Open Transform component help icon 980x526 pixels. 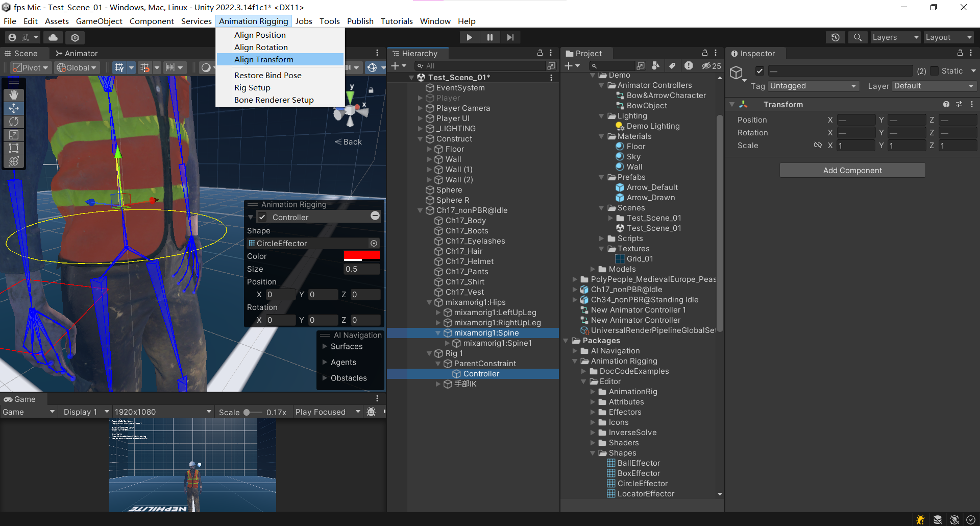pyautogui.click(x=946, y=104)
